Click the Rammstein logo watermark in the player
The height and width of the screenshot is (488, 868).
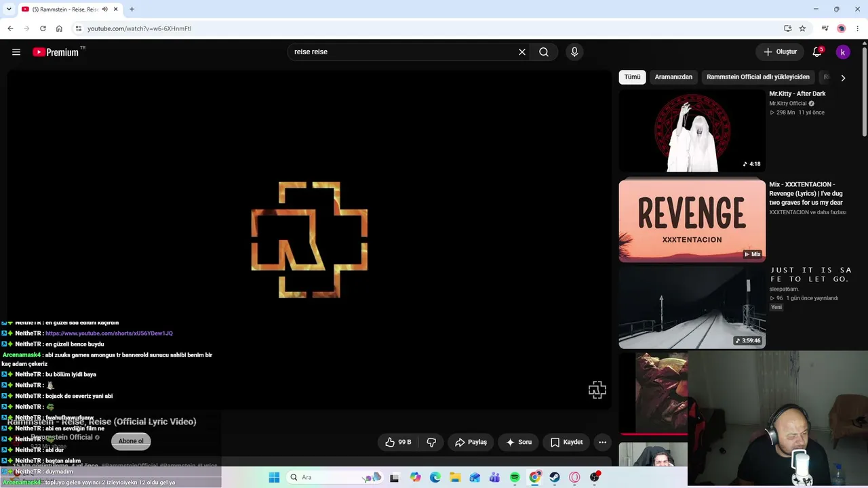[597, 390]
